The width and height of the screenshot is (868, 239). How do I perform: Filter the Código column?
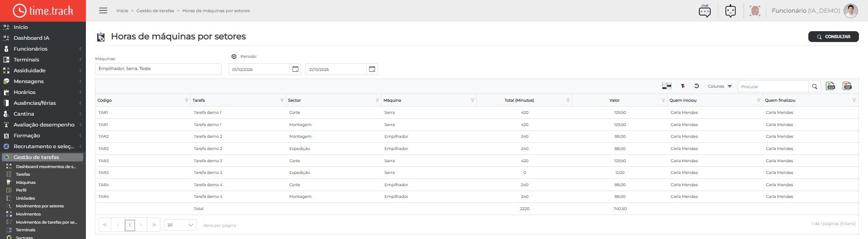186,100
